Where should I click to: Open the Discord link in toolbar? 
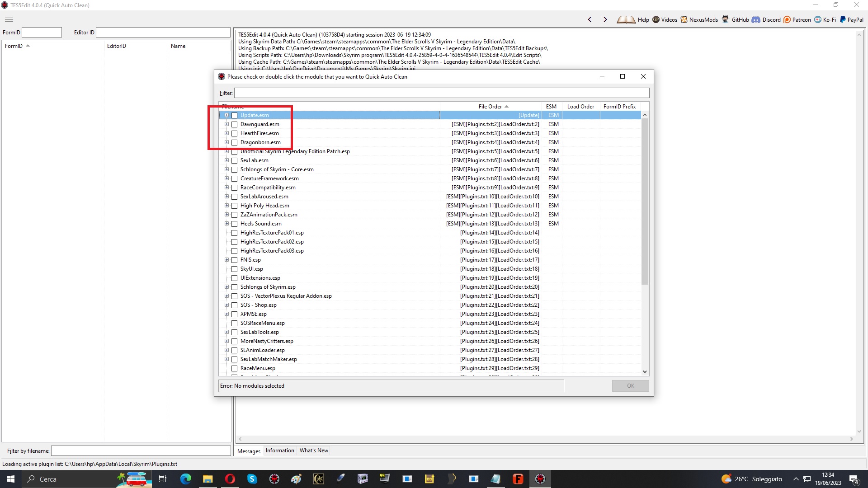pos(766,19)
